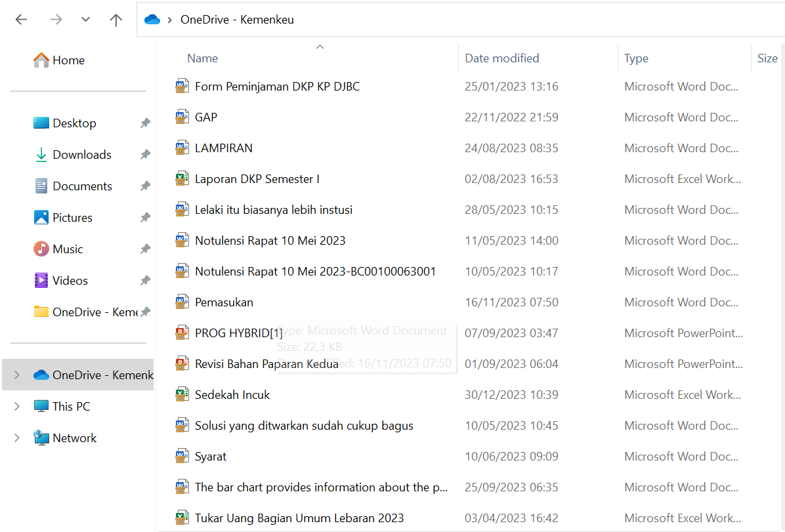Viewport: 785px width, 532px height.
Task: Click PowerPoint icon of PROG HYBRID[1]
Action: click(x=182, y=333)
